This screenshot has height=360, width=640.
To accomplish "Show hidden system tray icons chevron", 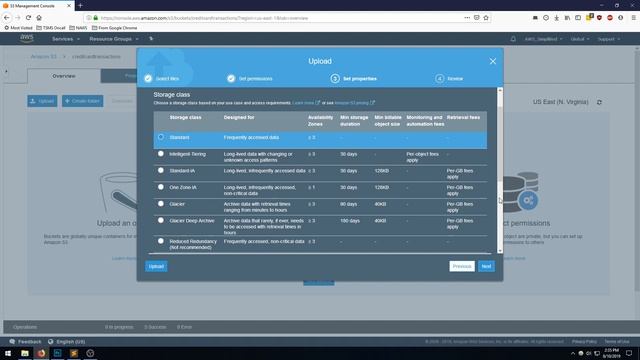I will [573, 353].
